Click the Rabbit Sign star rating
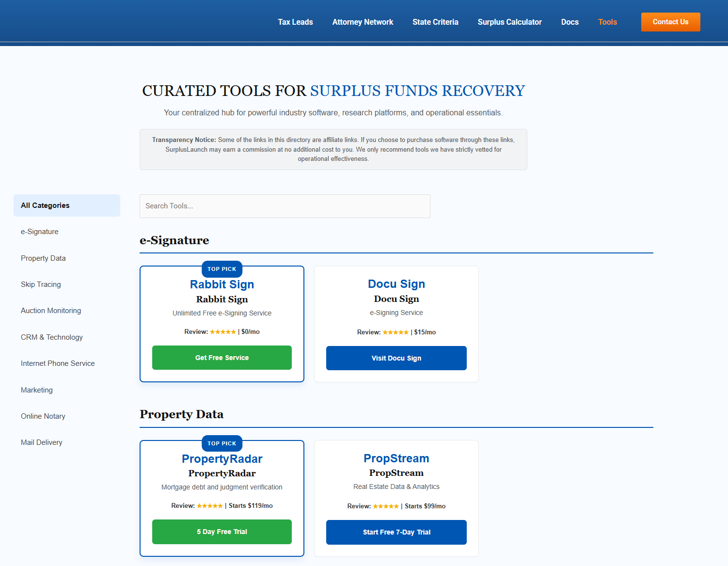This screenshot has height=566, width=728. (x=223, y=332)
